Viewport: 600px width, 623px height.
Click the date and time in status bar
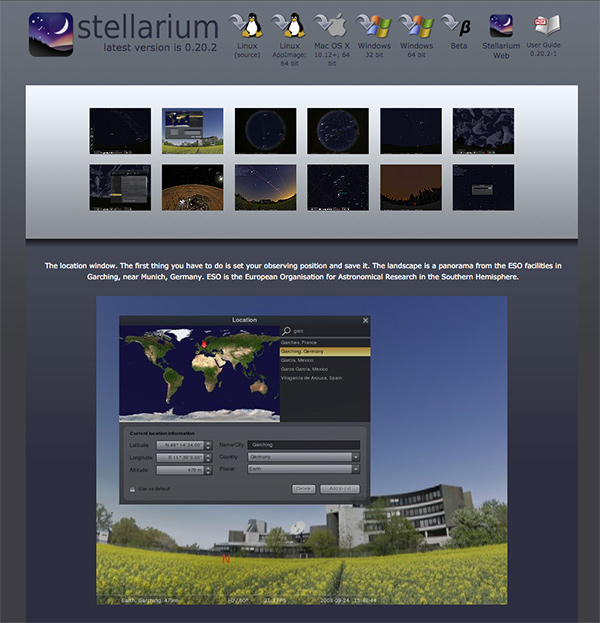pyautogui.click(x=348, y=600)
